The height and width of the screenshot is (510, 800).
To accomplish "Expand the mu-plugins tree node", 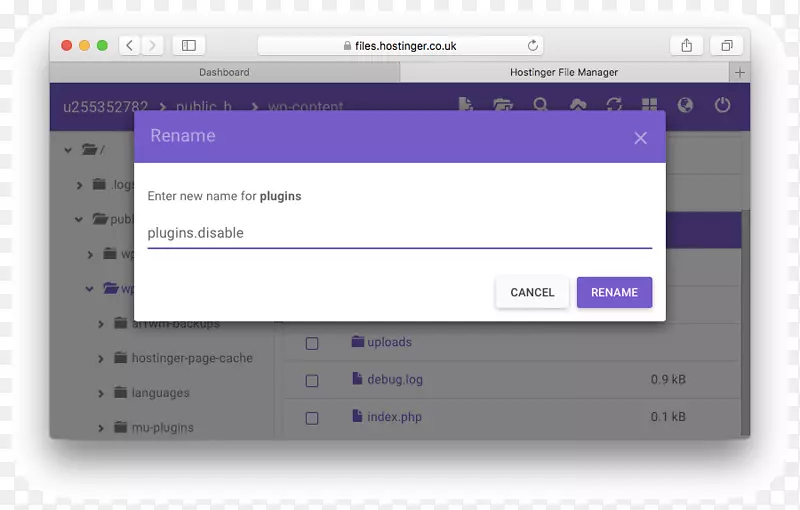I will point(101,428).
